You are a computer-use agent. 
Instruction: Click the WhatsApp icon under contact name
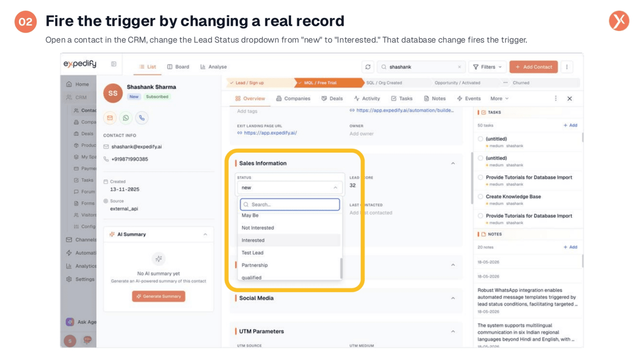(x=126, y=118)
